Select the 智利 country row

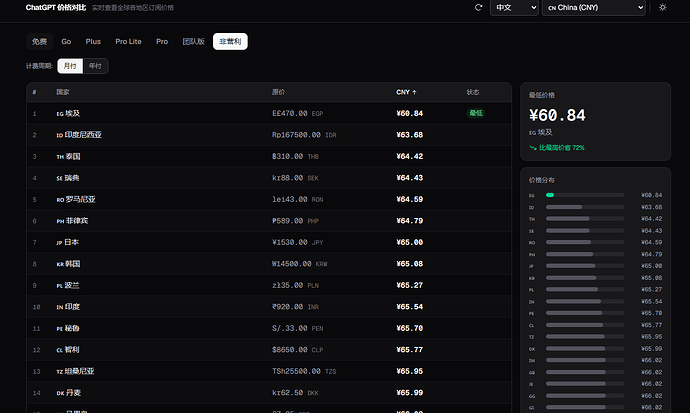click(269, 350)
